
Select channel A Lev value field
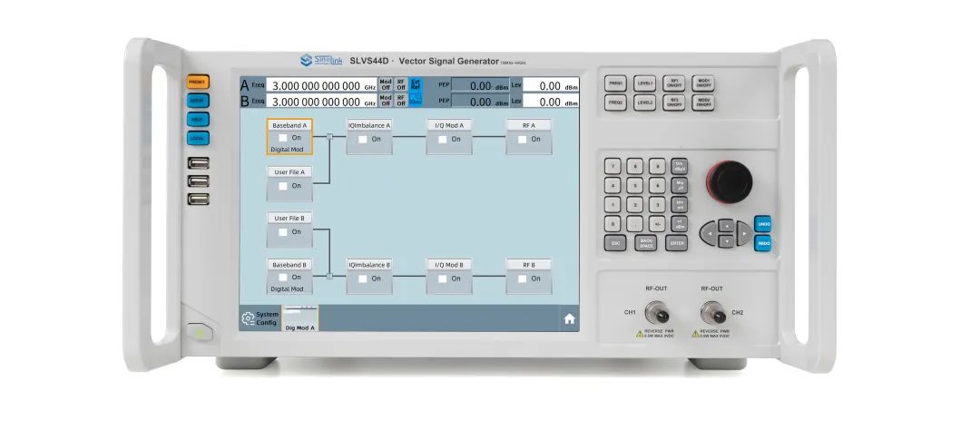[x=551, y=85]
